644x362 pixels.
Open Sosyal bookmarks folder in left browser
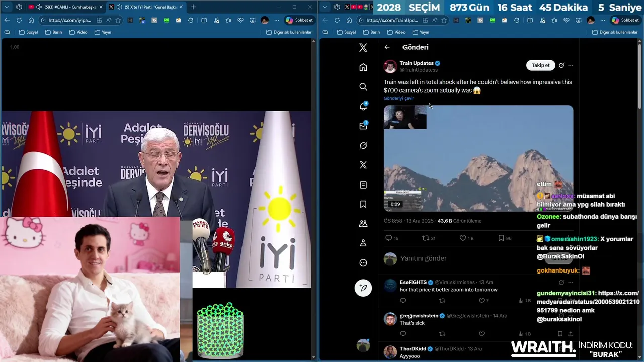(28, 32)
